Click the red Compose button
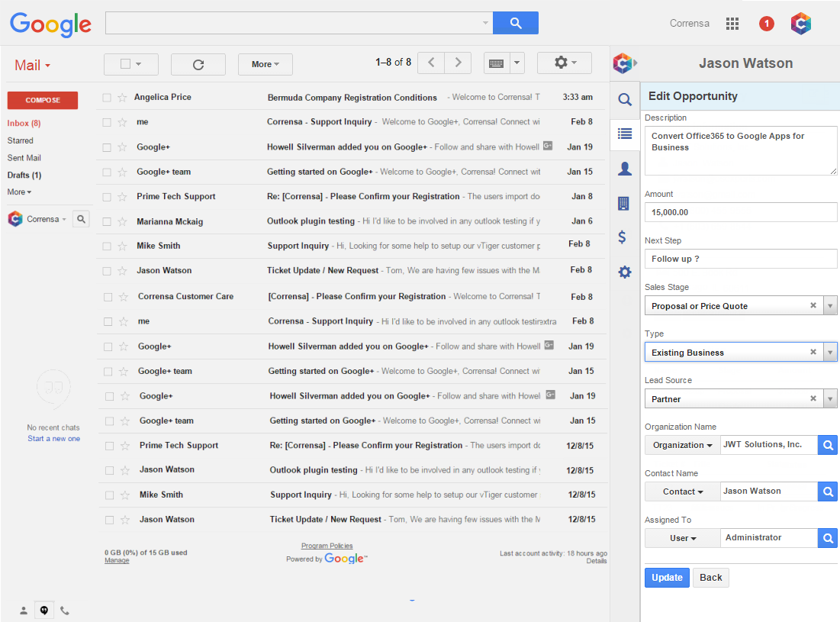840x622 pixels. (x=42, y=100)
